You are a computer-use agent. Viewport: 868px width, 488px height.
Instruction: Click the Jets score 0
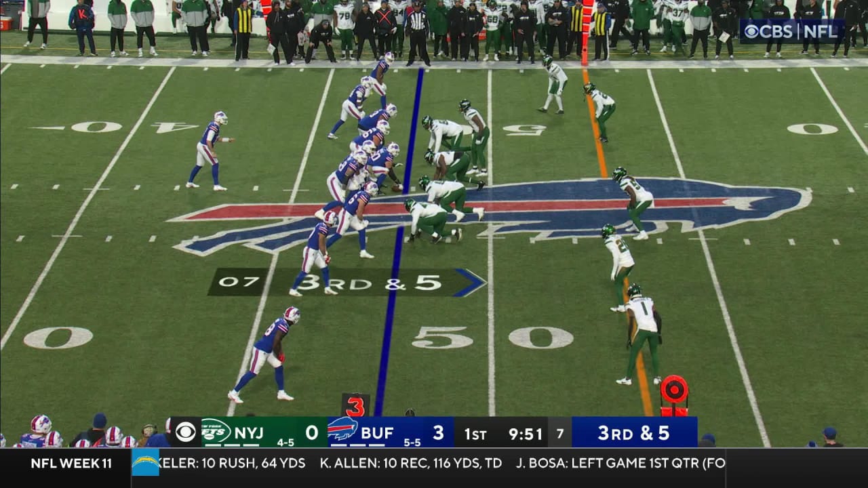tap(311, 432)
